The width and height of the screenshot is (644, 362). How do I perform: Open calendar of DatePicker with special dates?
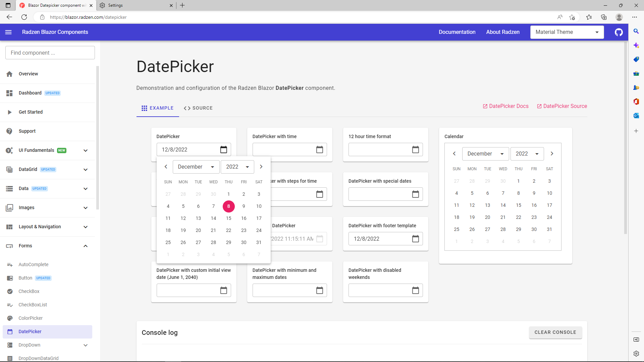[416, 194]
